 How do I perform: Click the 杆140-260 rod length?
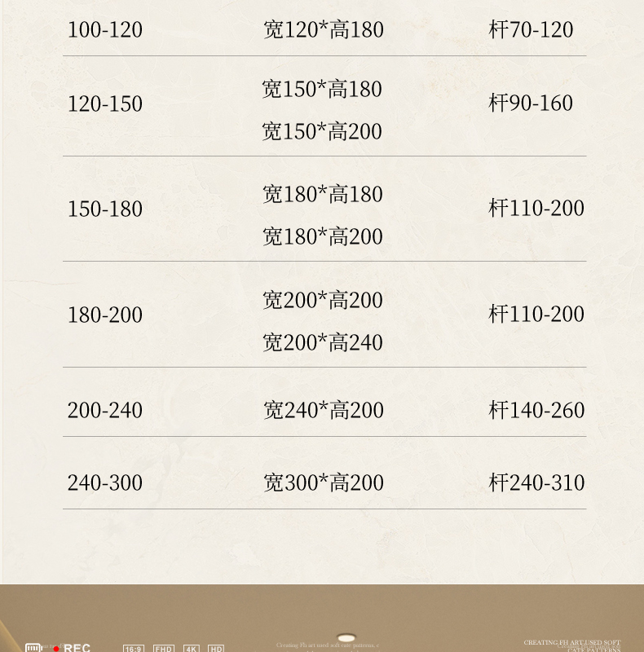(x=536, y=410)
